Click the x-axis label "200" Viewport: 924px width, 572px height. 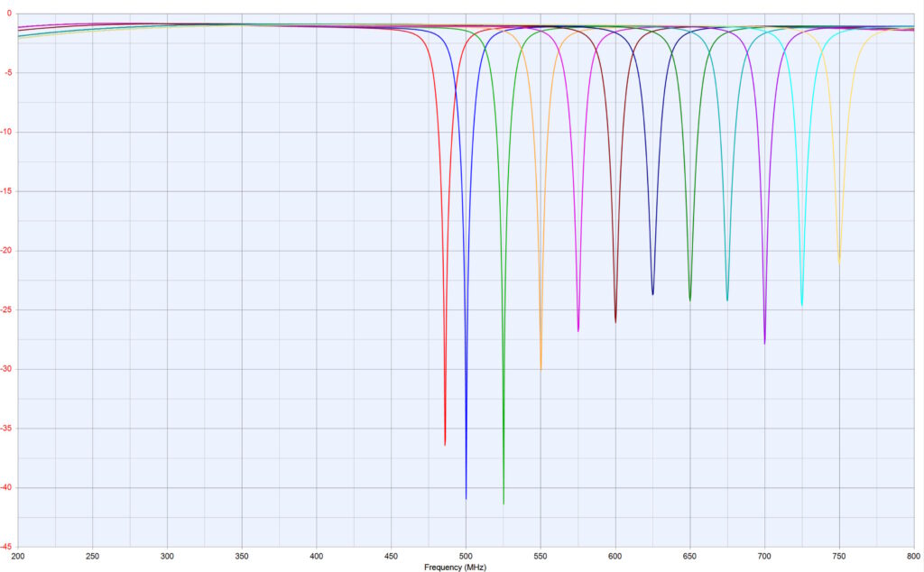(x=18, y=556)
